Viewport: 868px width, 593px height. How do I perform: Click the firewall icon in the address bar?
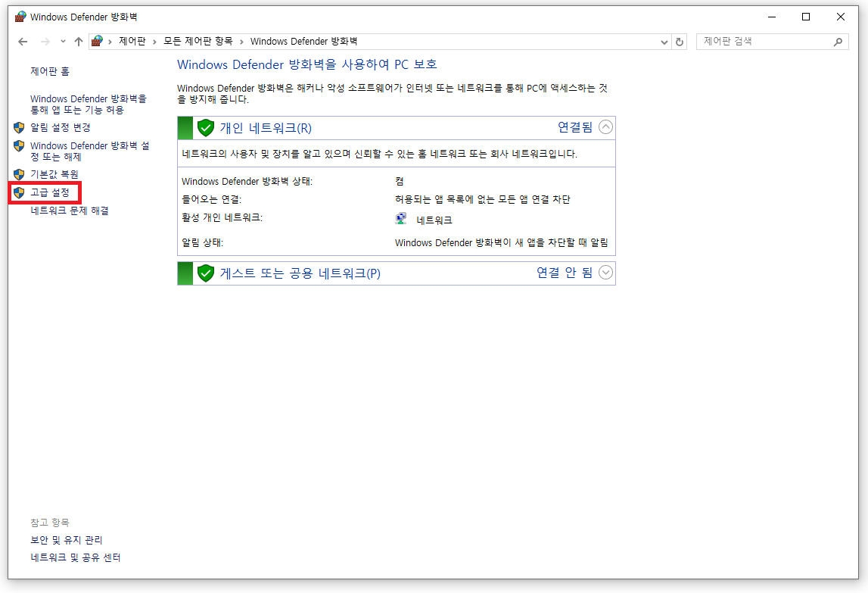(97, 41)
